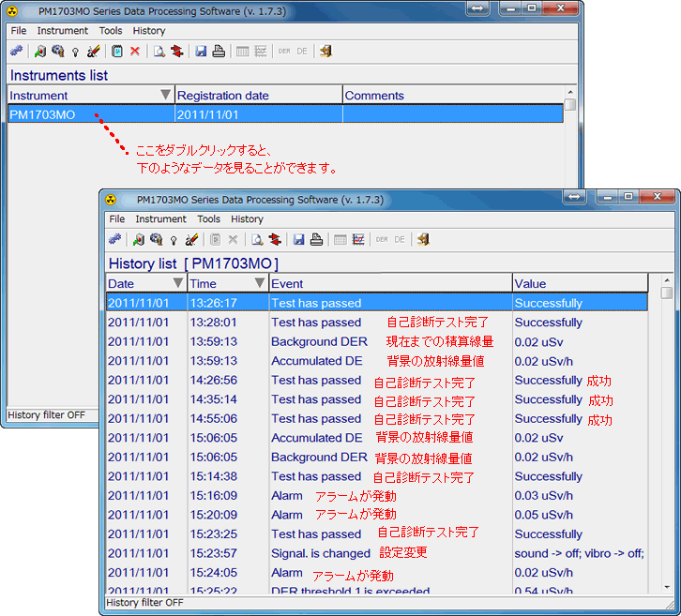The width and height of the screenshot is (681, 616).
Task: Click magnifier search icon in Instruments list toolbar
Action: [x=159, y=52]
